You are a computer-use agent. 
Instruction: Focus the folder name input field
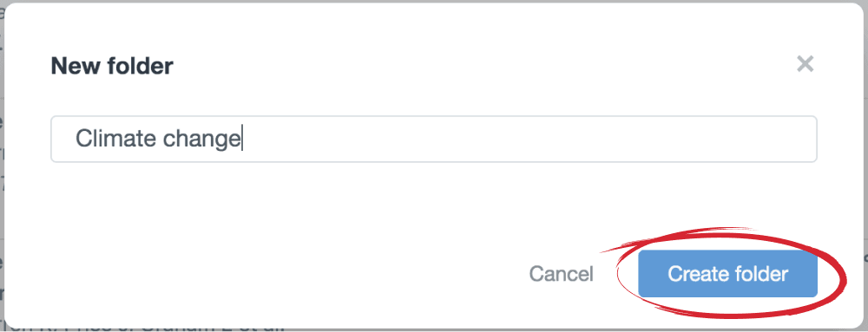[433, 139]
